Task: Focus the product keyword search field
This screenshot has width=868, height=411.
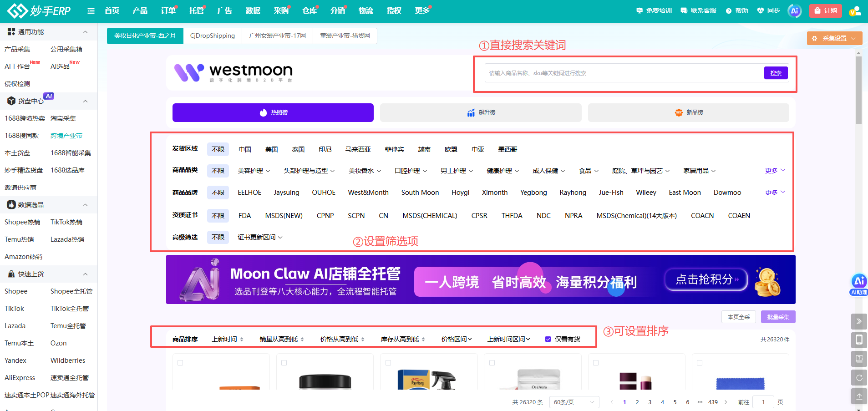Action: point(624,73)
